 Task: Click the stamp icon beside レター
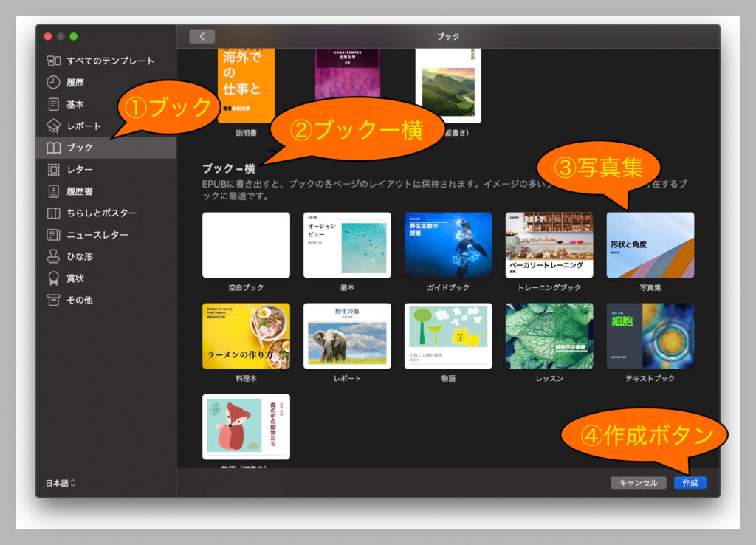click(x=53, y=169)
